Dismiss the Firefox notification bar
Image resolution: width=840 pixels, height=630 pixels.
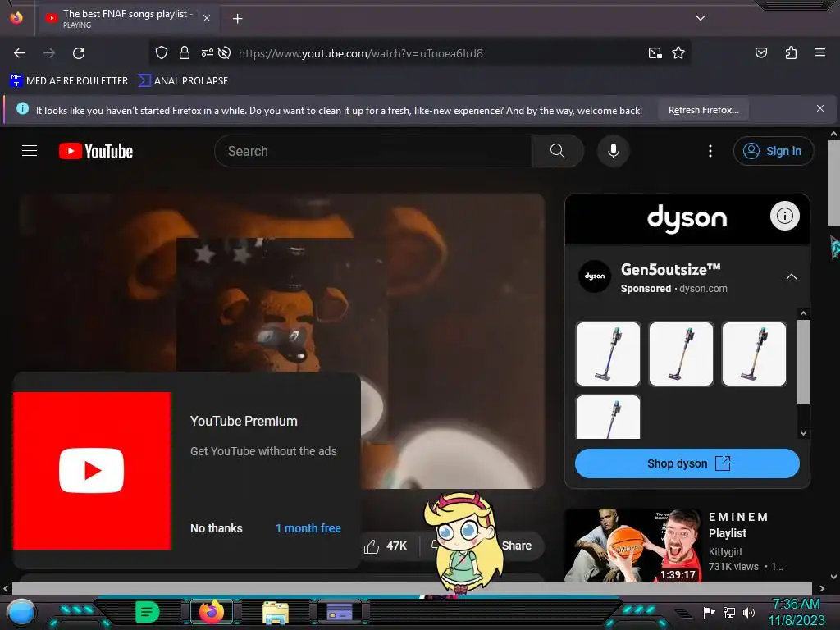coord(819,108)
